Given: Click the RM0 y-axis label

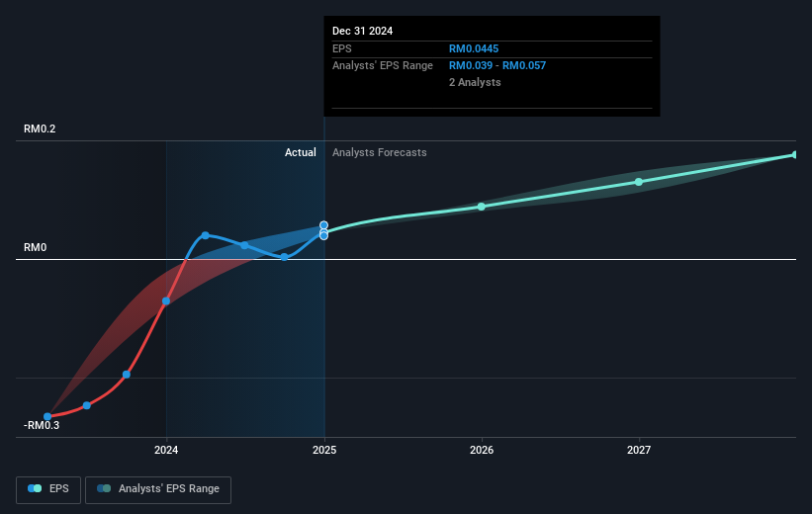Looking at the screenshot, I should pos(36,247).
